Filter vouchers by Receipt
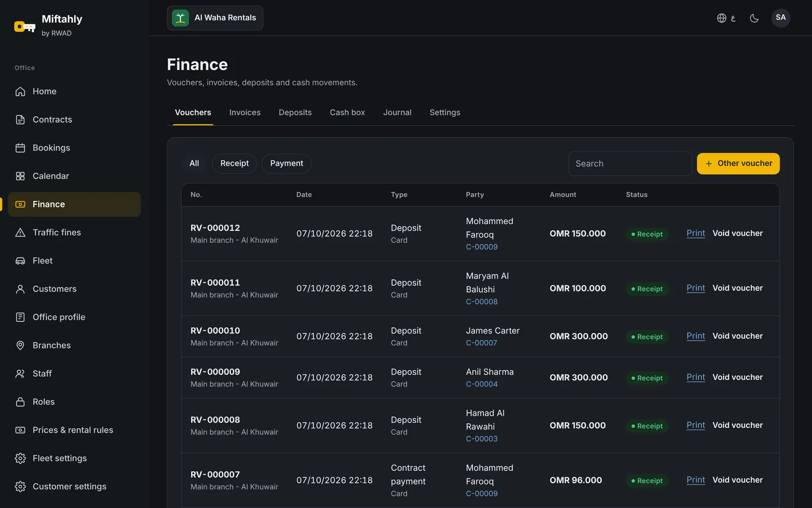This screenshot has width=812, height=508. [x=235, y=164]
